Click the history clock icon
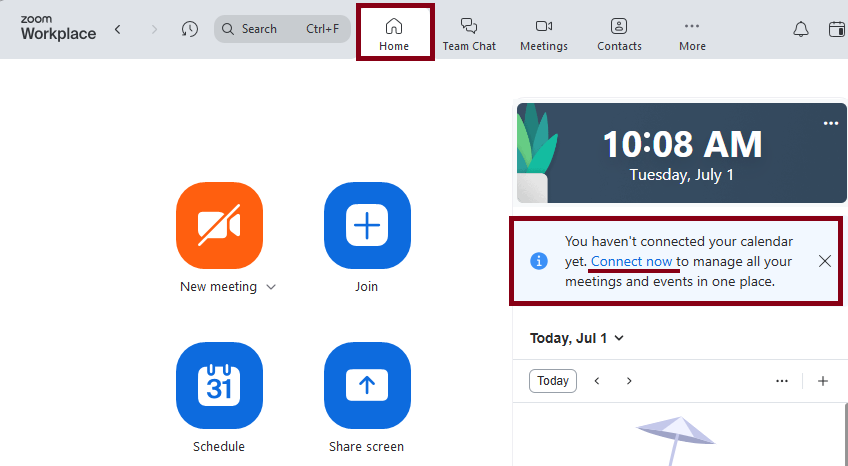This screenshot has width=848, height=466. (190, 30)
